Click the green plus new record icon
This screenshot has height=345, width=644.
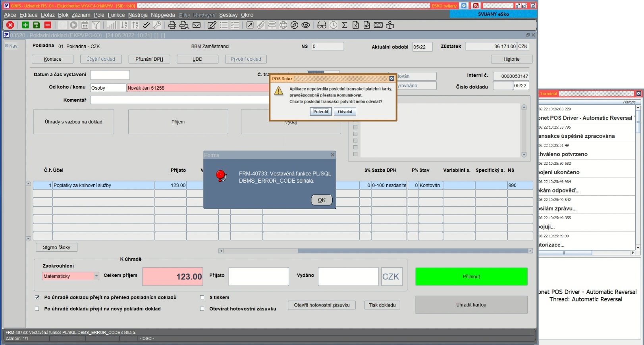click(x=25, y=25)
